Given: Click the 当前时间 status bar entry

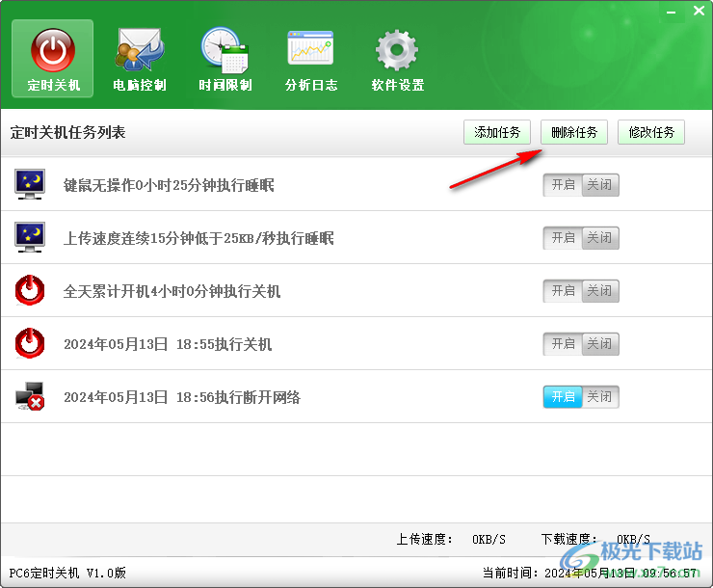Looking at the screenshot, I should click(x=590, y=573).
